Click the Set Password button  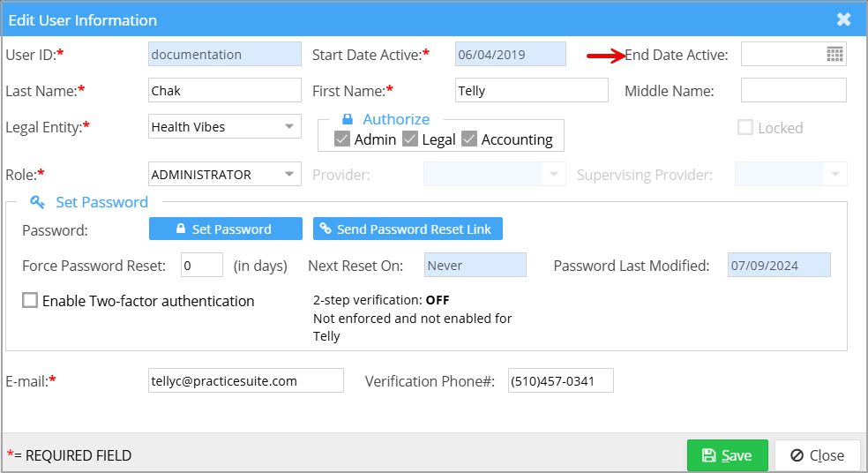[226, 229]
